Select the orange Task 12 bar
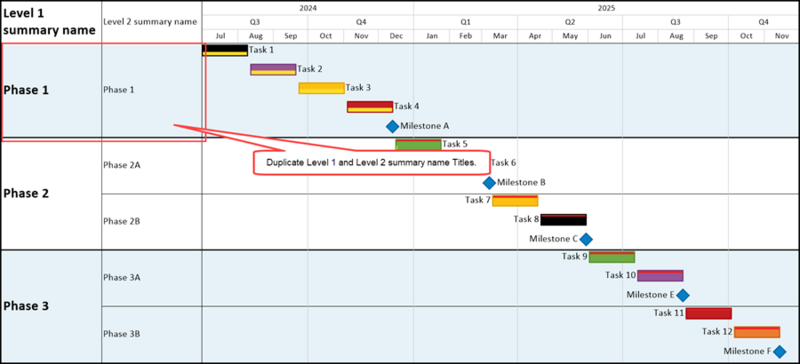This screenshot has height=364, width=800. click(x=757, y=332)
